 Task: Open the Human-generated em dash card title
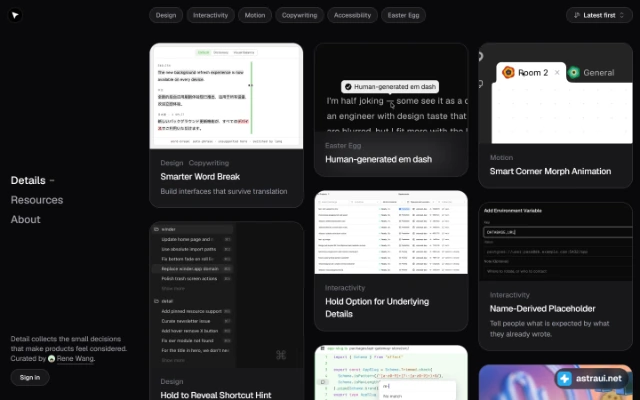tap(378, 159)
